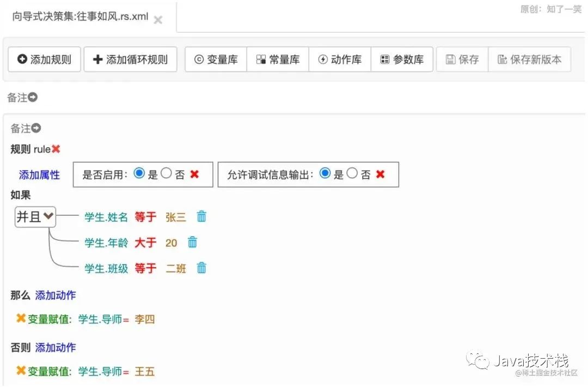
Task: Open the 常量库 library
Action: tap(278, 59)
